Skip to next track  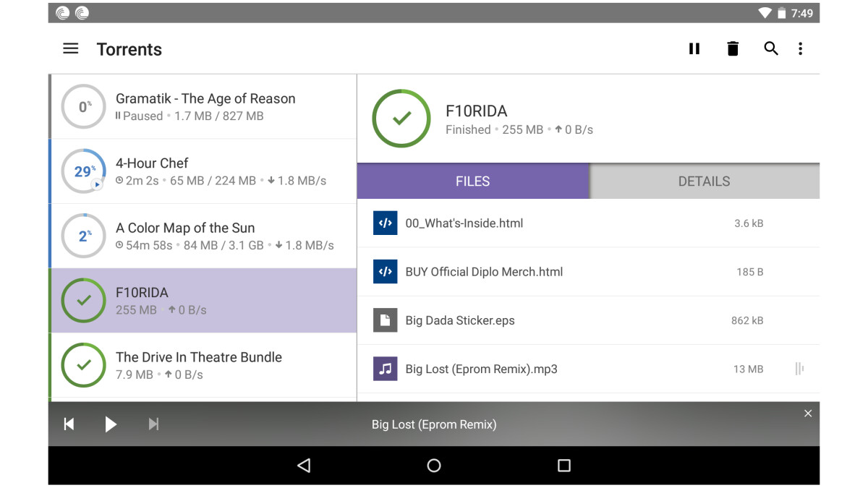tap(153, 424)
